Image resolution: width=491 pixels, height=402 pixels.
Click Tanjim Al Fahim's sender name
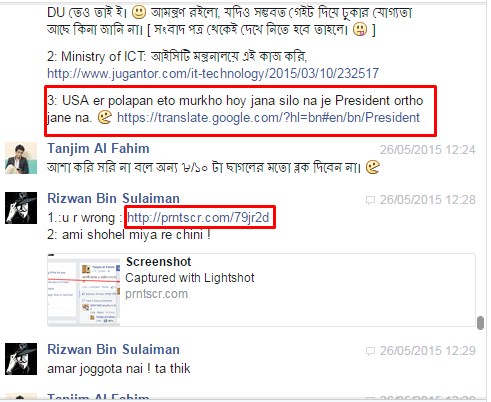coord(98,149)
